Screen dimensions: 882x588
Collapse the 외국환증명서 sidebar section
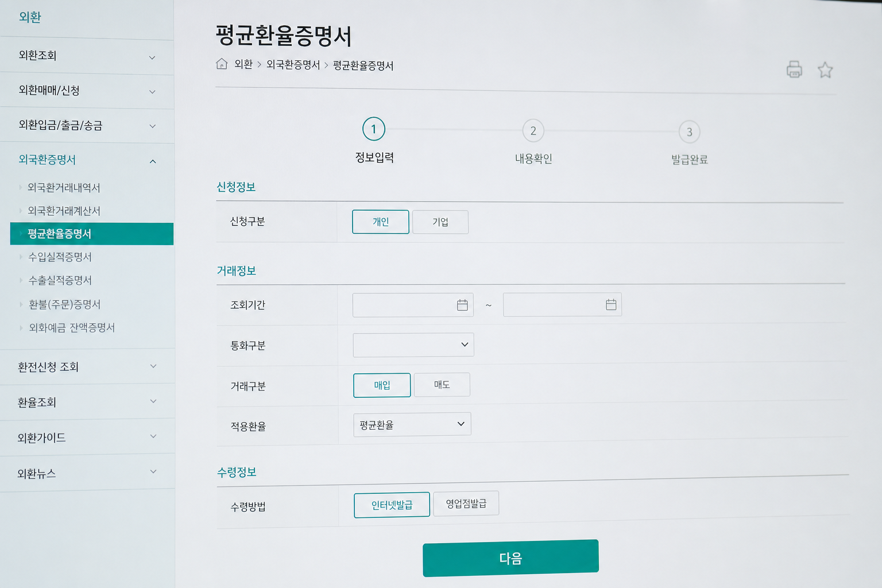(x=87, y=160)
